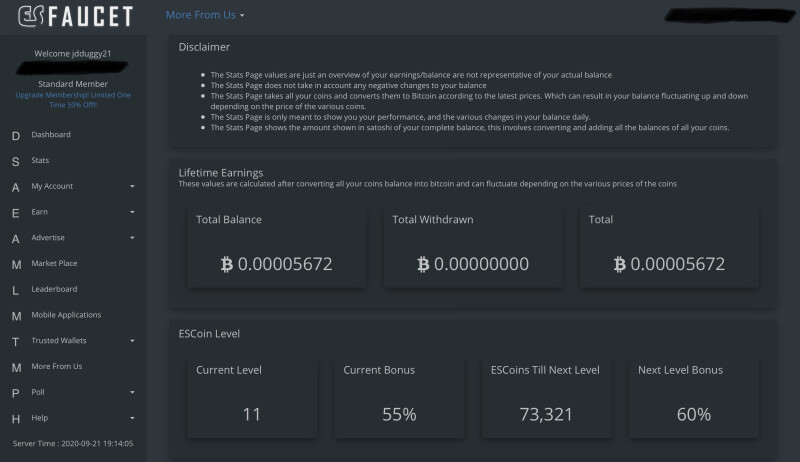The height and width of the screenshot is (462, 800).
Task: Expand the Advertise submenu arrow
Action: 132,238
